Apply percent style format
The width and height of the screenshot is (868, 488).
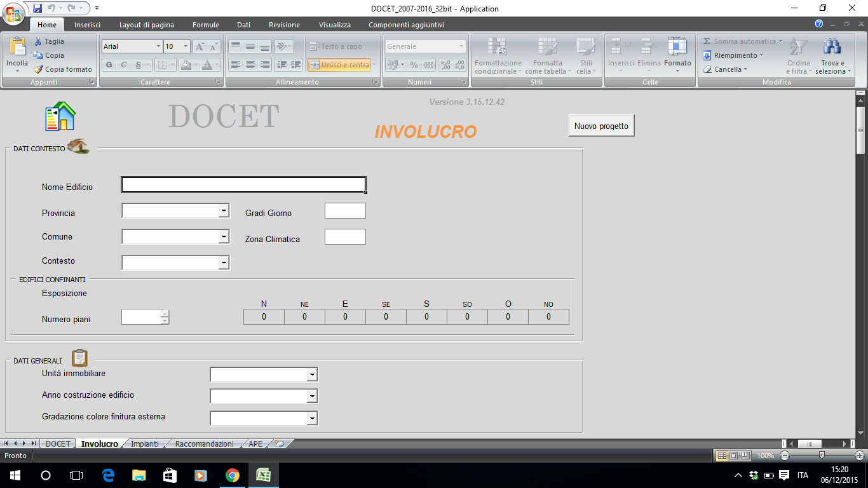click(414, 65)
